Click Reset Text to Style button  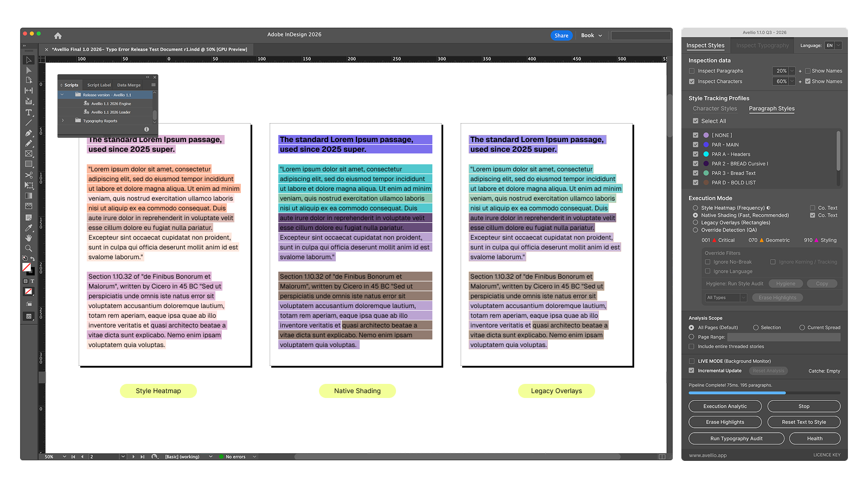(804, 422)
